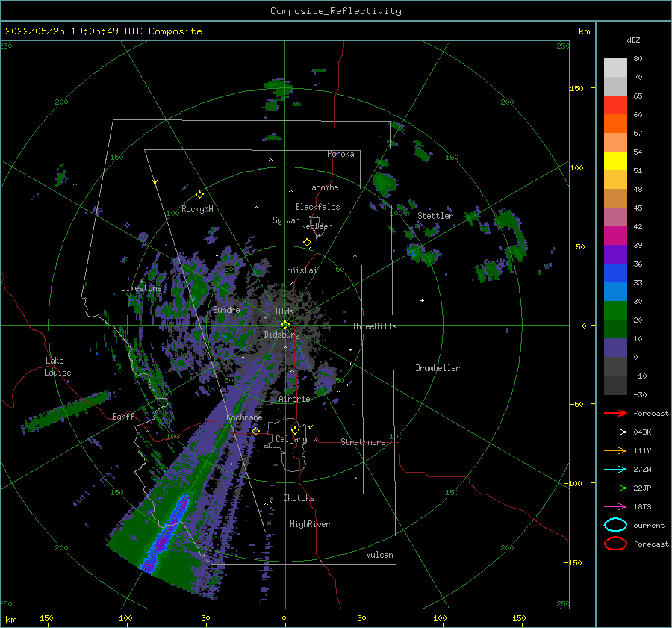Screen dimensions: 672x628
Task: Click the Vulcan label
Action: click(x=380, y=555)
